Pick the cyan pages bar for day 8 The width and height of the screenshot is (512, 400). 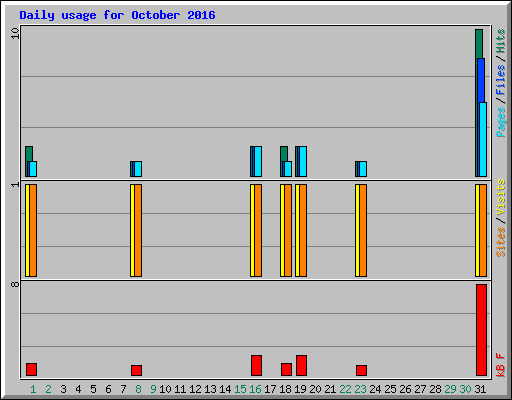pos(138,169)
